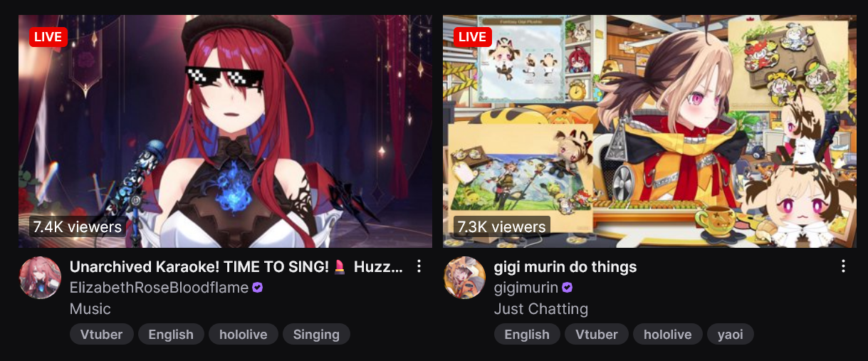Open options menu for Unarchived Karaoke stream

click(419, 266)
